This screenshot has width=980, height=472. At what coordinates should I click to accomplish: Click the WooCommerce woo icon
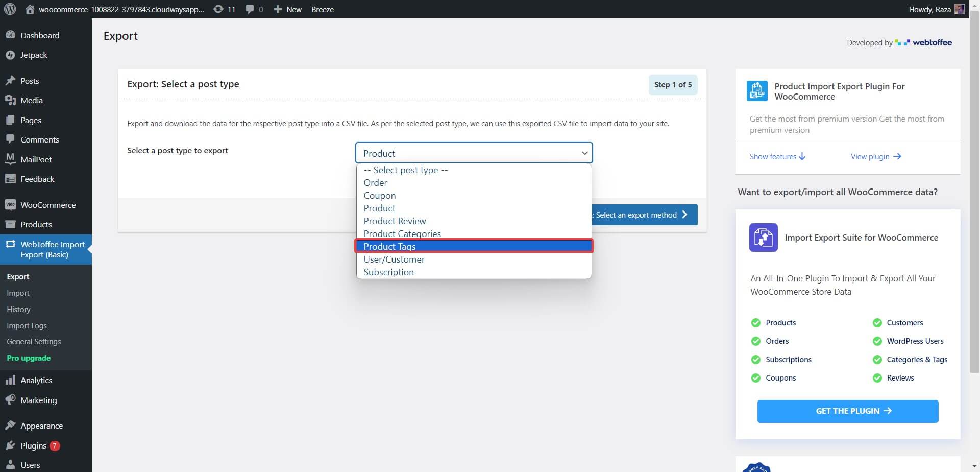[x=10, y=205]
